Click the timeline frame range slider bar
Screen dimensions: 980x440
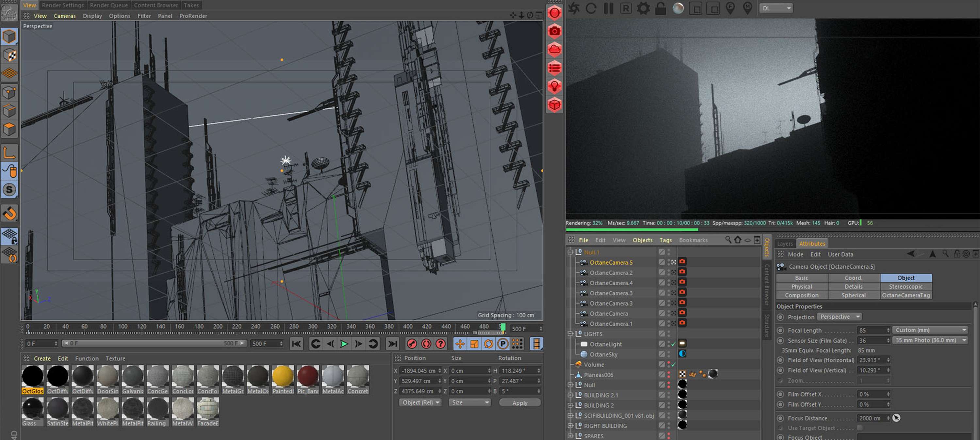[x=154, y=343]
